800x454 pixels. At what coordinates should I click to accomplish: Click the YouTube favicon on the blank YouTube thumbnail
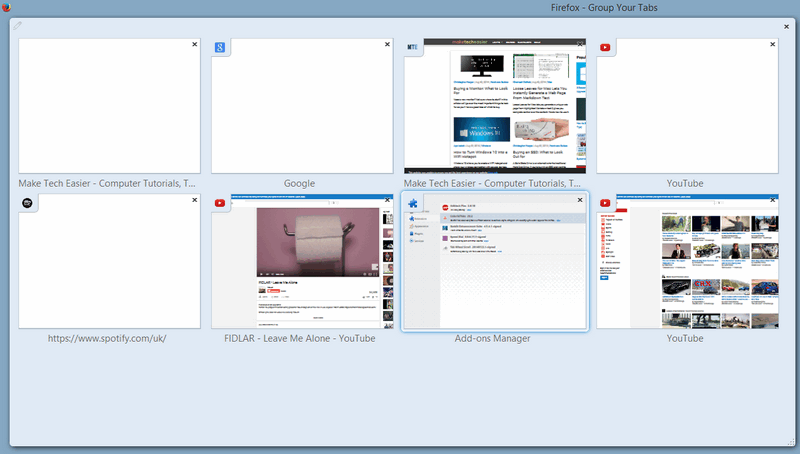[604, 47]
